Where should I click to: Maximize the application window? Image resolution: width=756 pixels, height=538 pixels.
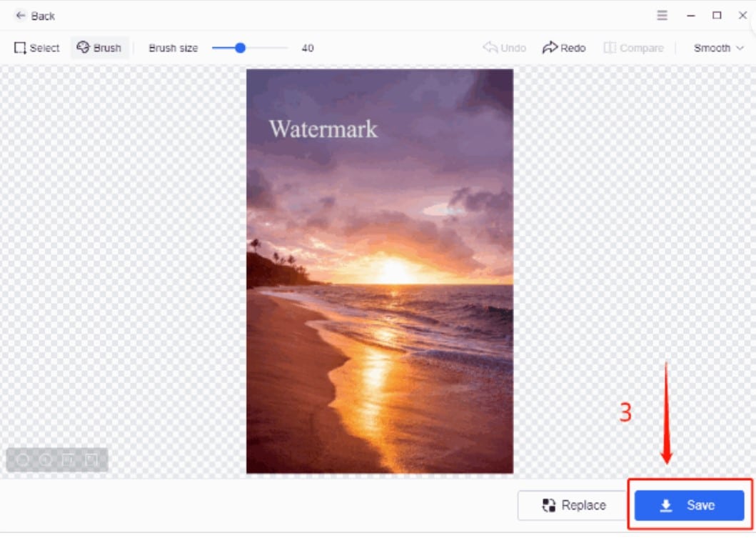point(717,15)
